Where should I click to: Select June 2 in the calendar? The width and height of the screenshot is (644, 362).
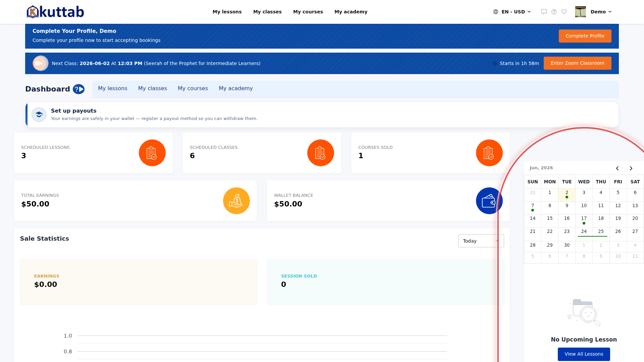pos(567,195)
